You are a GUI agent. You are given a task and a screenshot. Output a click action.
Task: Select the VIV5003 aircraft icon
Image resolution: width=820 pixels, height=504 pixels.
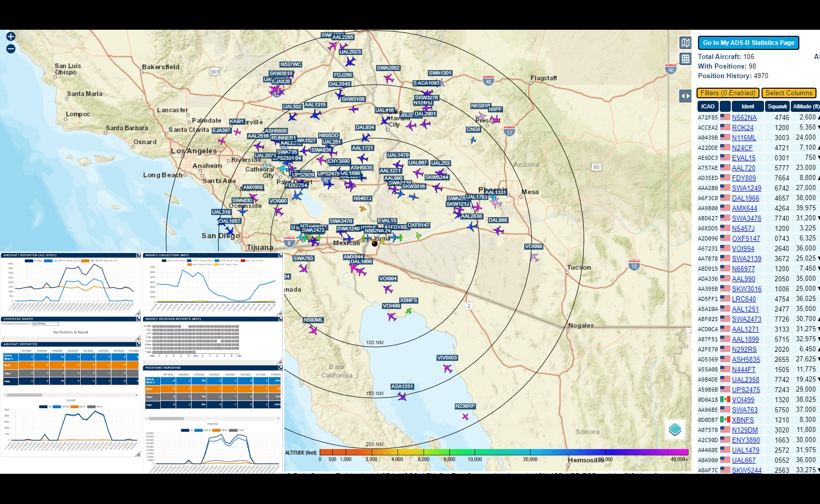pos(448,368)
